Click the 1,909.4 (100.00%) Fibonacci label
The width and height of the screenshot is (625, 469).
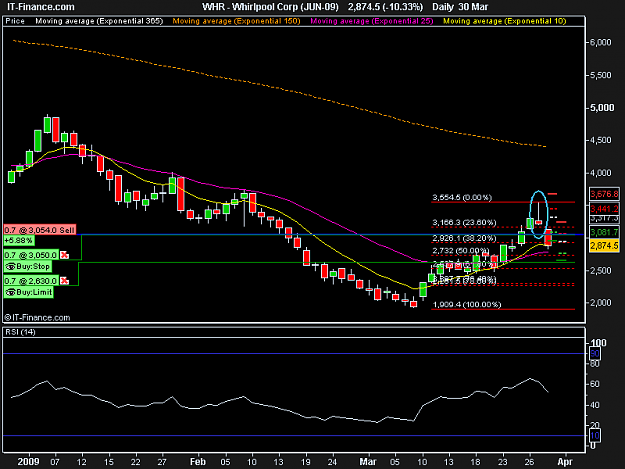pos(467,304)
